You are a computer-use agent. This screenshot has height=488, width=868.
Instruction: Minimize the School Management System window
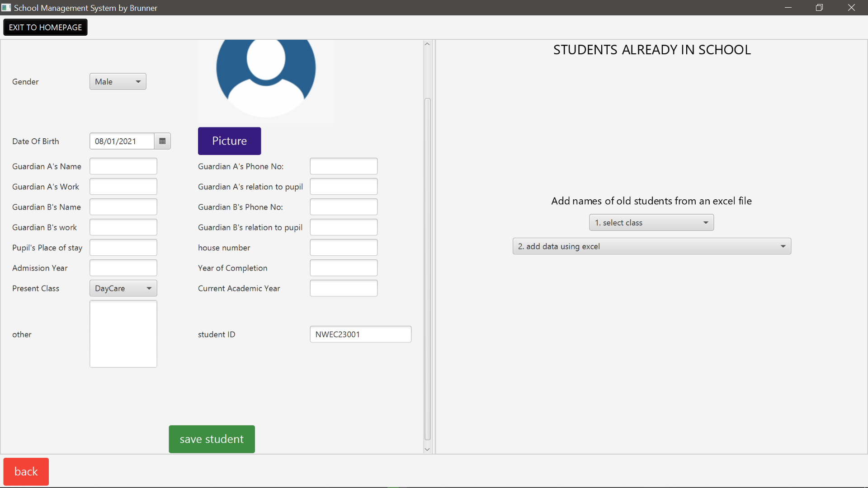pyautogui.click(x=788, y=8)
